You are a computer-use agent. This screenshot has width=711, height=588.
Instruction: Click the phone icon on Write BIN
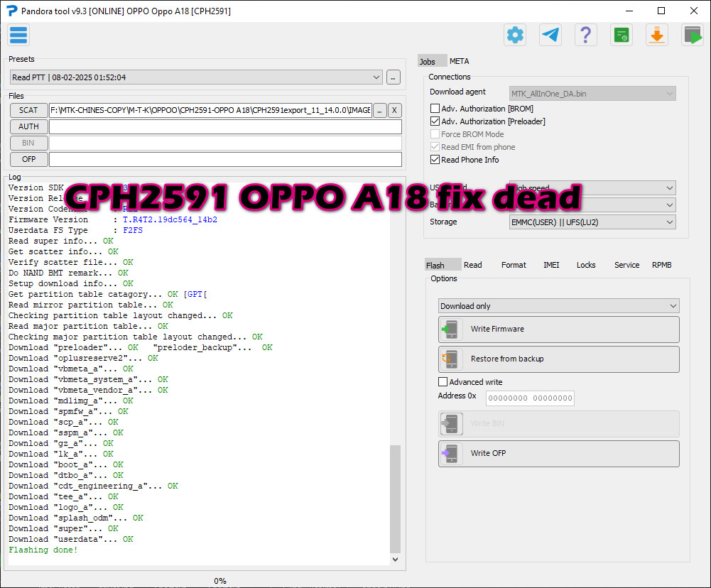(451, 423)
